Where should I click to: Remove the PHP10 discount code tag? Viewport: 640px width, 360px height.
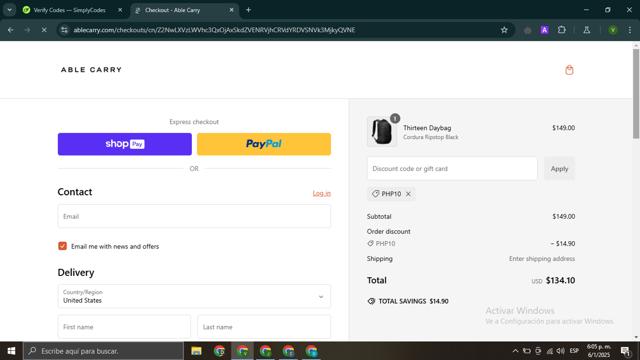408,194
